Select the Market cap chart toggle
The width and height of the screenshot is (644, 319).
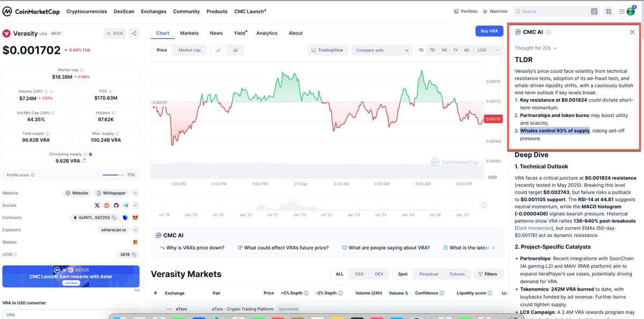pyautogui.click(x=189, y=50)
